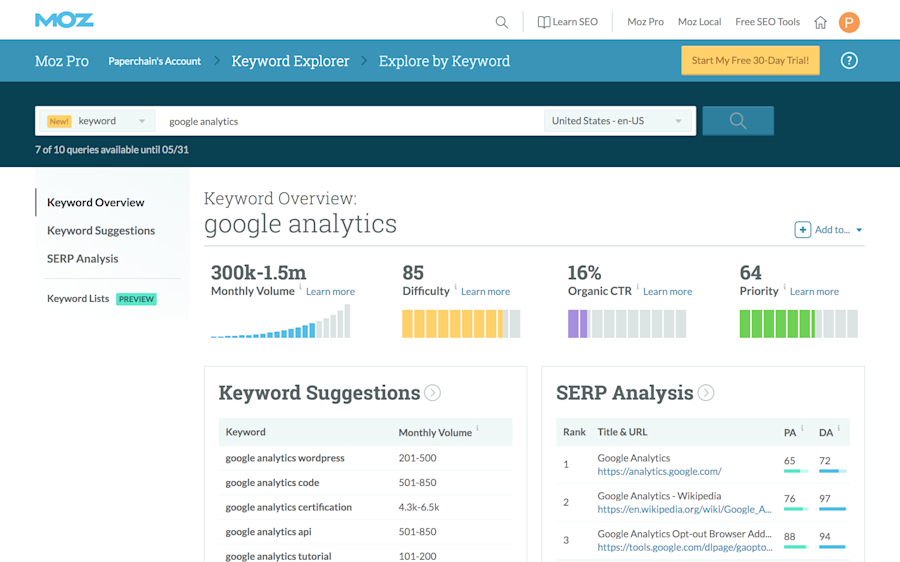Click info icon on suggestions Monthly Volume header
900x562 pixels.
pyautogui.click(x=477, y=428)
